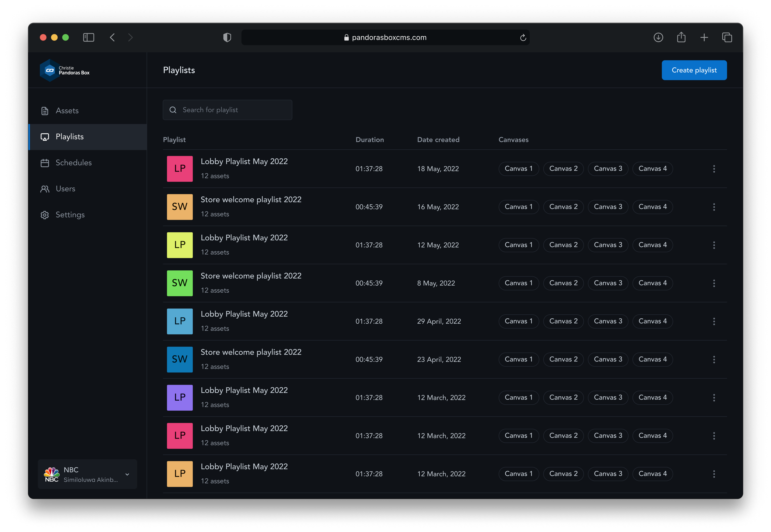Show tab overview icon

pyautogui.click(x=727, y=37)
